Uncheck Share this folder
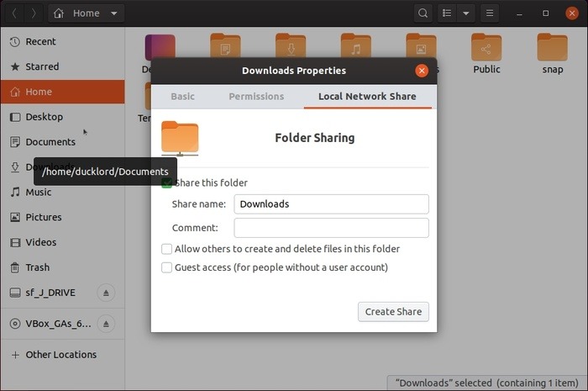This screenshot has width=588, height=391. (166, 183)
